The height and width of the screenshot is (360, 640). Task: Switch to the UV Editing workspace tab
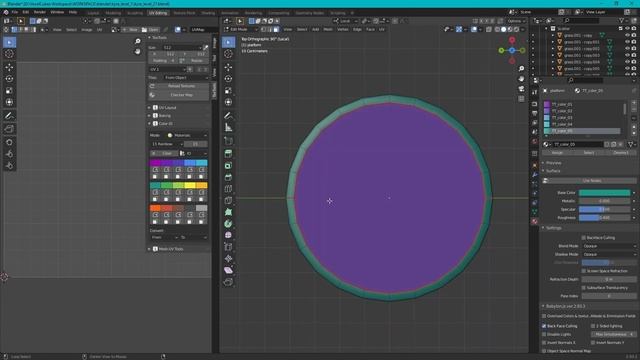158,13
